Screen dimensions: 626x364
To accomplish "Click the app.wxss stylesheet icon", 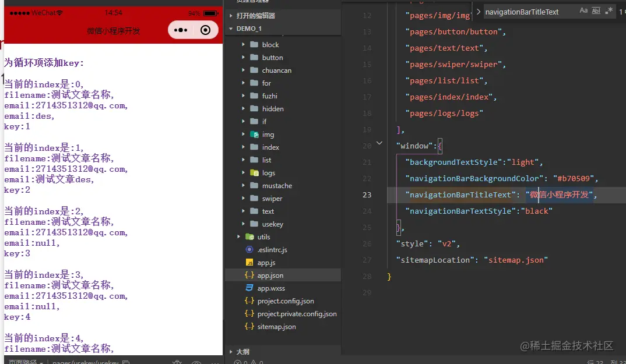I will pos(249,288).
